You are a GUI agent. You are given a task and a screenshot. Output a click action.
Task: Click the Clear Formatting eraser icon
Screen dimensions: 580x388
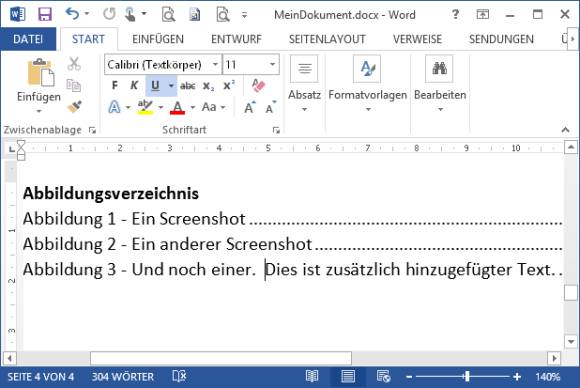[258, 86]
